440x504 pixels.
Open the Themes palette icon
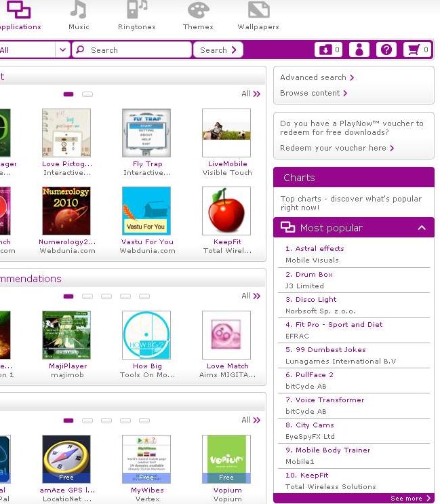[x=198, y=10]
